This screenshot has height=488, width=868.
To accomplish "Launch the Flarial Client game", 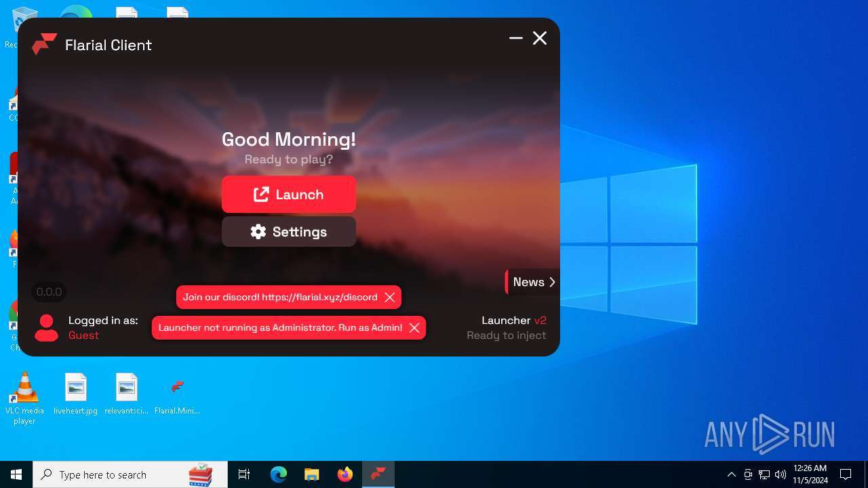I will tap(288, 195).
